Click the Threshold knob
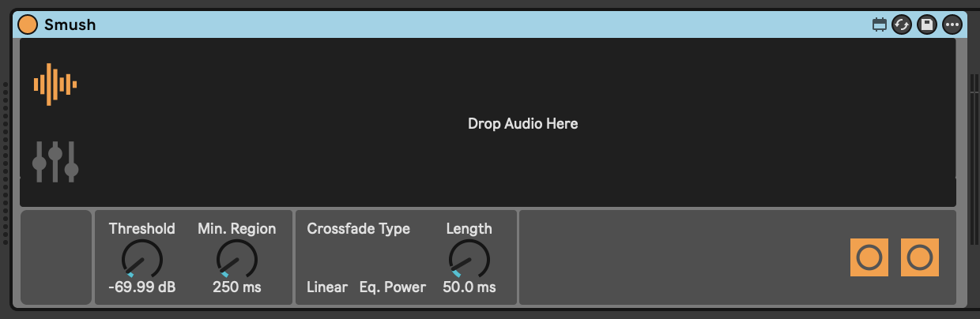 click(x=142, y=259)
